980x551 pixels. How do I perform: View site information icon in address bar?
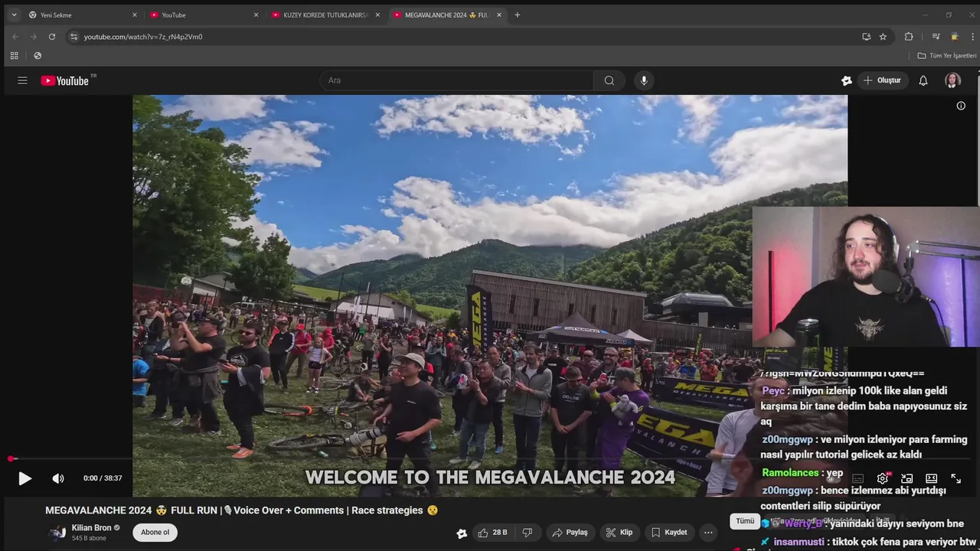coord(73,36)
